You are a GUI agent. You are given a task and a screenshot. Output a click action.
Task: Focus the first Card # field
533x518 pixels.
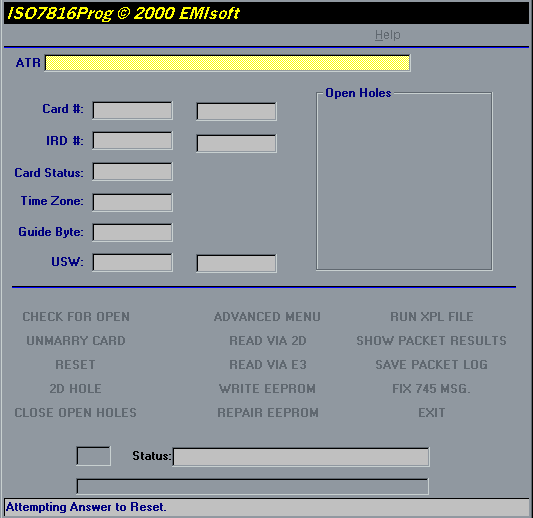pos(132,110)
